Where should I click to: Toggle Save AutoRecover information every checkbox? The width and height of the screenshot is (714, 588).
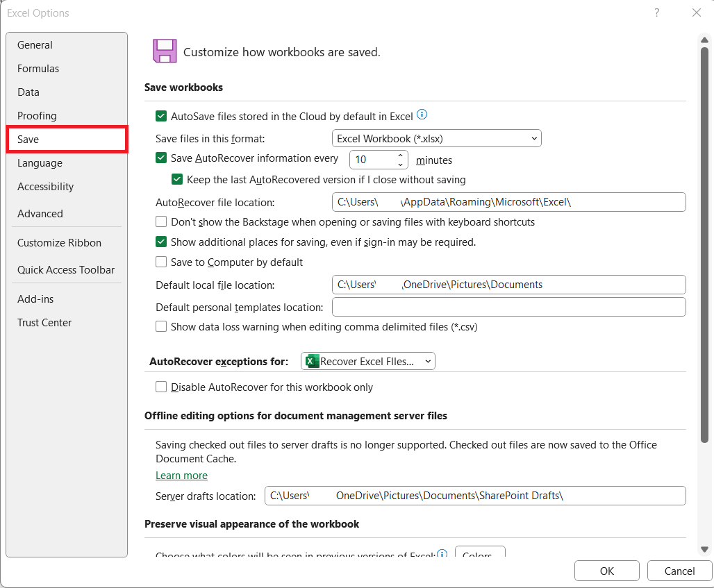(161, 158)
